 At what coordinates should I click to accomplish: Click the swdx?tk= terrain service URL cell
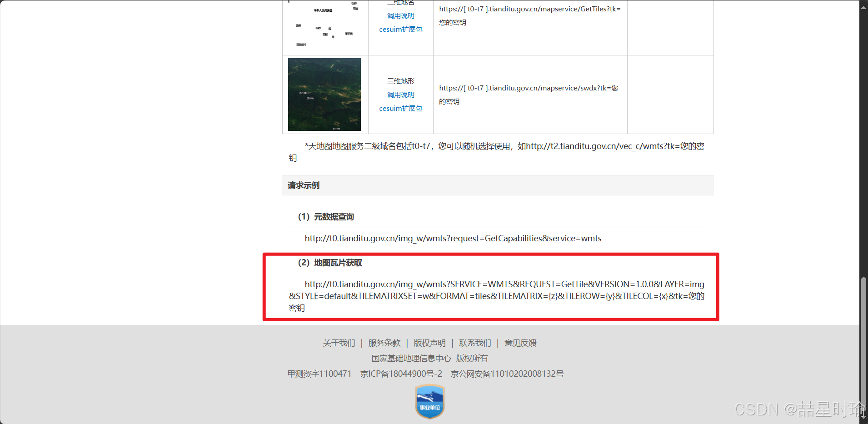click(x=530, y=95)
